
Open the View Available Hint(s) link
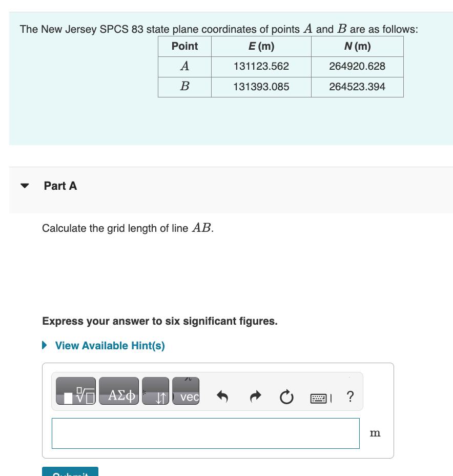click(x=109, y=346)
